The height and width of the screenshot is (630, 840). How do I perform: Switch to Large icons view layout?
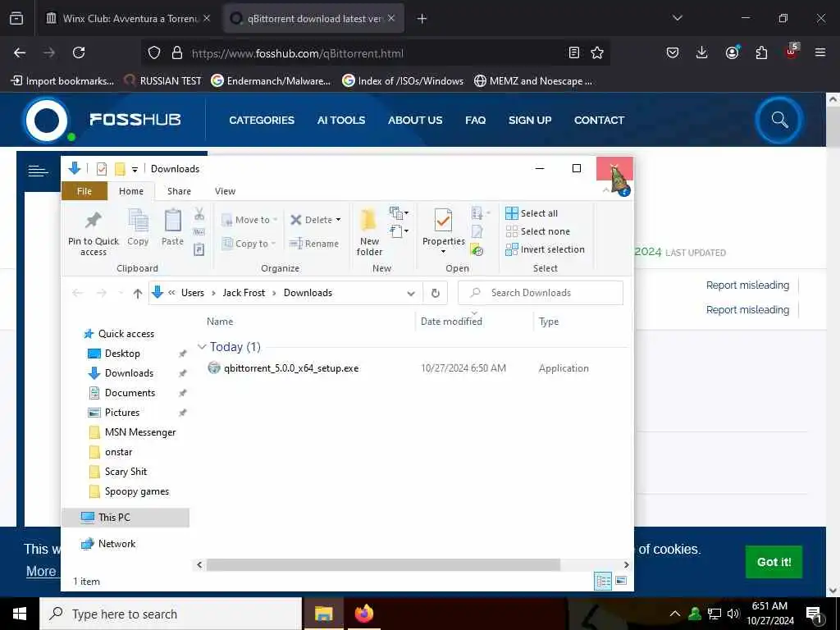click(621, 581)
